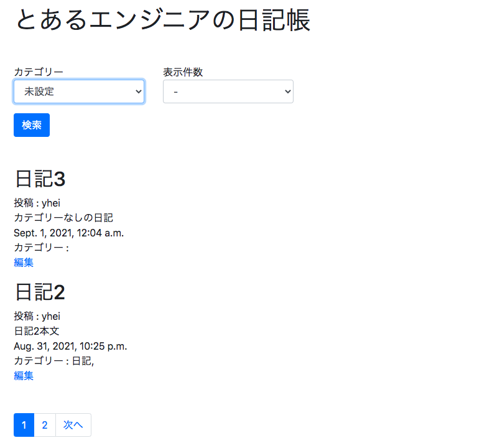Click the text カテゴリー : 日記,
The image size is (477, 448).
54,361
